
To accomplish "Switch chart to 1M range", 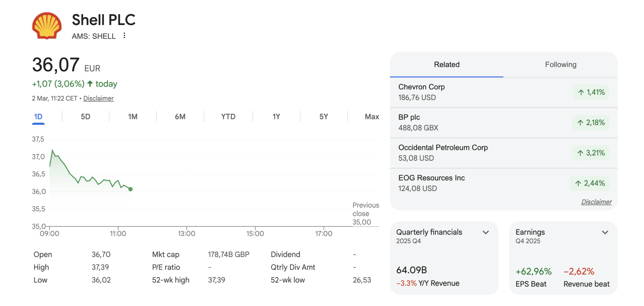I will pos(133,117).
